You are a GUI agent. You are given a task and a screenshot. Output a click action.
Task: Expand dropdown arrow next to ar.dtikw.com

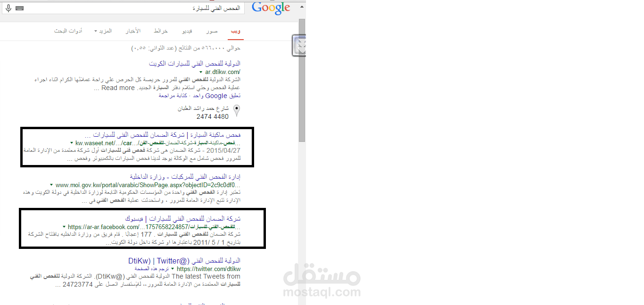tap(201, 72)
